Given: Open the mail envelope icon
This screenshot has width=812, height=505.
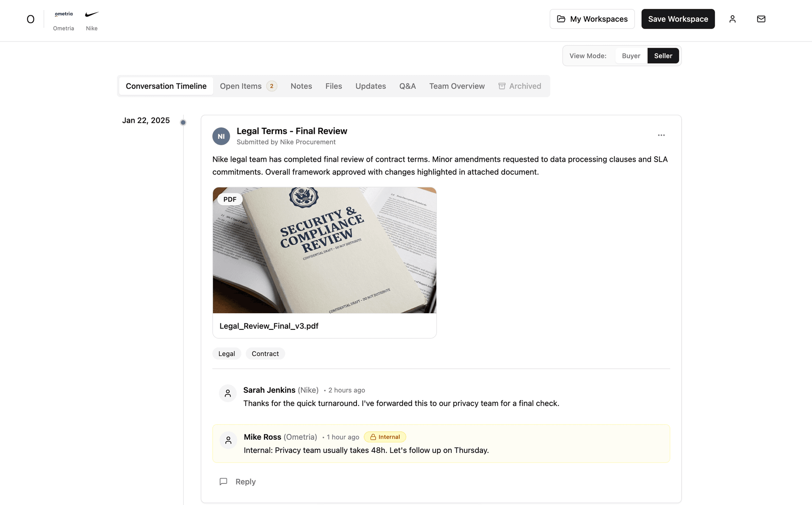Looking at the screenshot, I should tap(761, 19).
